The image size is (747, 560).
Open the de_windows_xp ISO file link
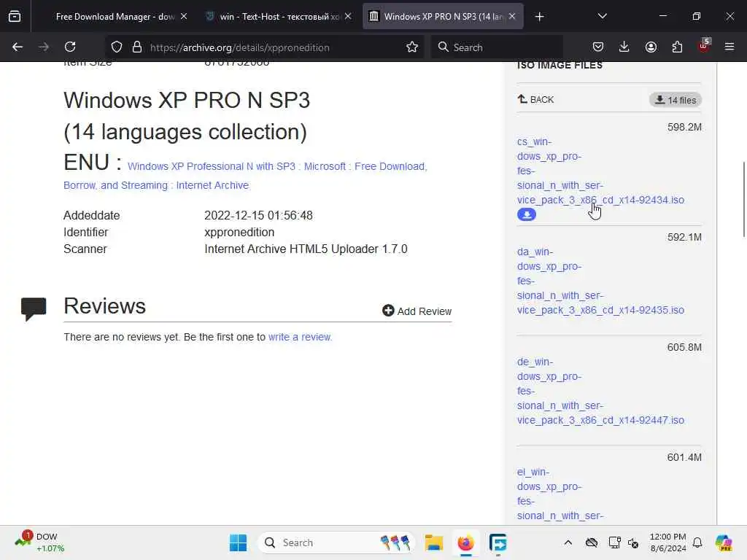tap(600, 391)
